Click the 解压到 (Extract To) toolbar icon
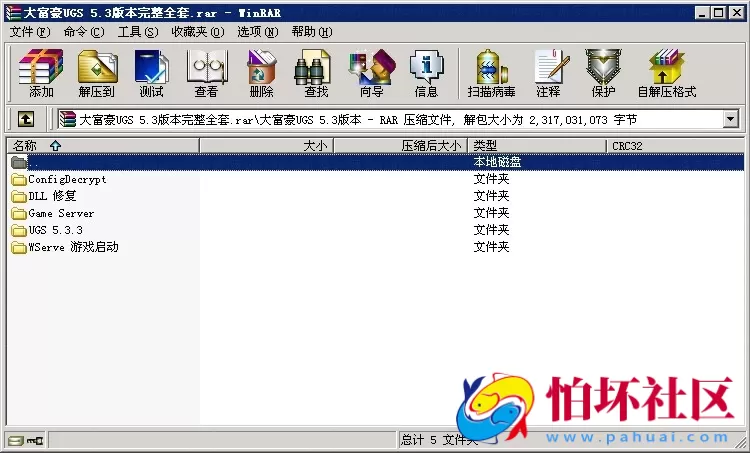The height and width of the screenshot is (453, 750). pyautogui.click(x=97, y=73)
